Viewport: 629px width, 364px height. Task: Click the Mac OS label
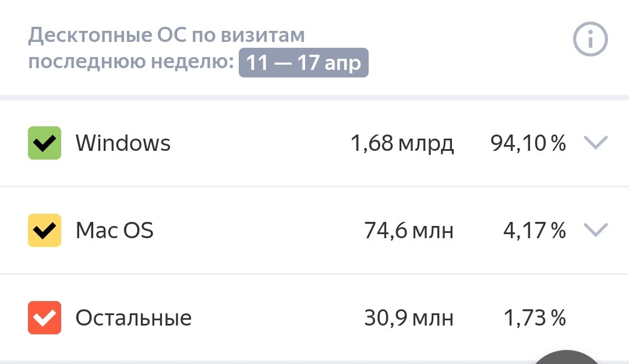pyautogui.click(x=115, y=231)
